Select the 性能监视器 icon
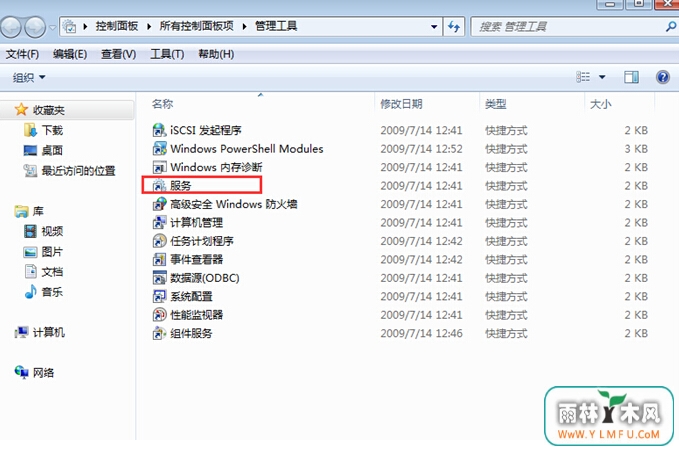This screenshot has height=451, width=679. coord(159,315)
